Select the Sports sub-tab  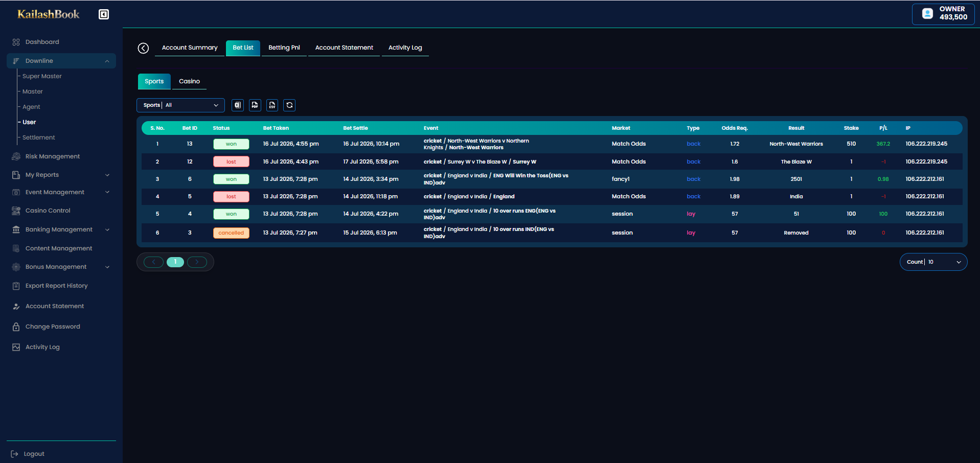[154, 81]
